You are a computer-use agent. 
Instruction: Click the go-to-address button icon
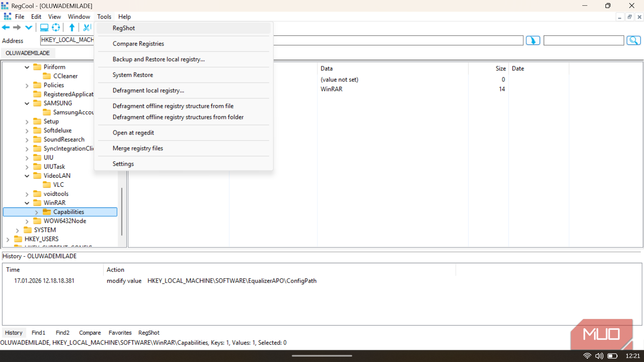(533, 41)
